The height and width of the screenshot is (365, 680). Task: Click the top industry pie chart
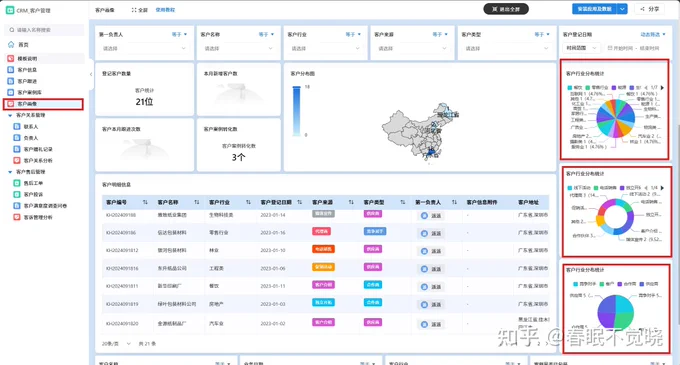point(615,118)
